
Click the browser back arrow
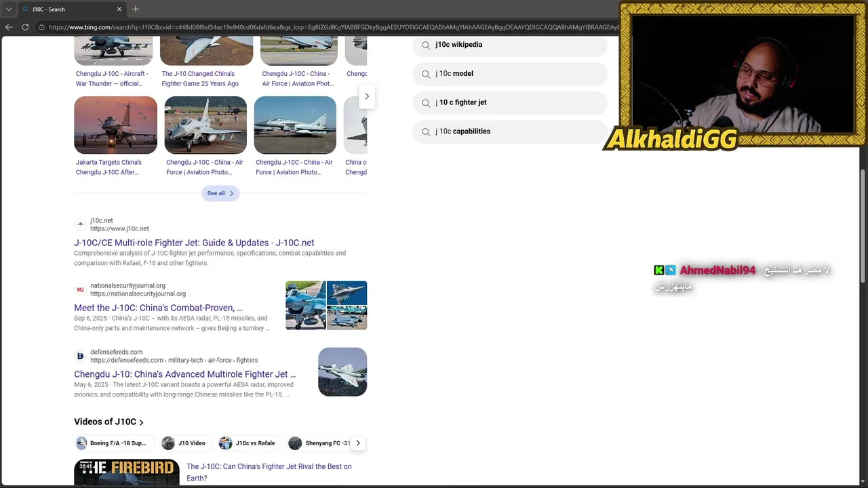(x=9, y=27)
